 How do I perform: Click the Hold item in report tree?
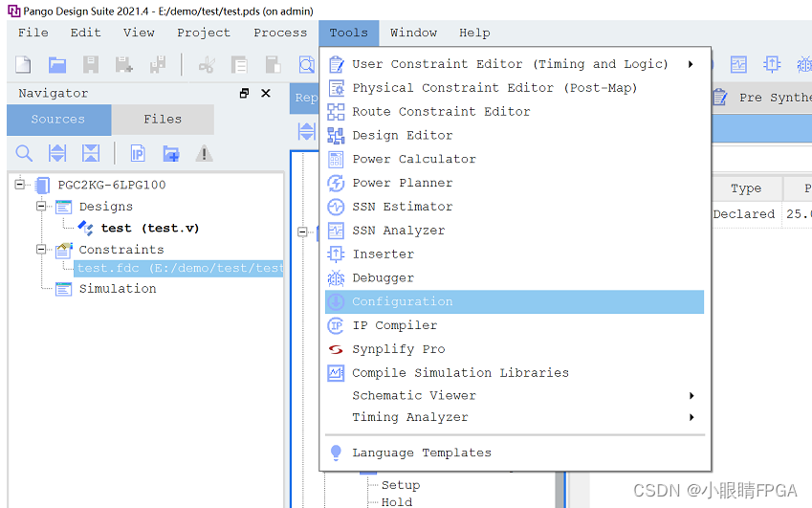pyautogui.click(x=397, y=502)
